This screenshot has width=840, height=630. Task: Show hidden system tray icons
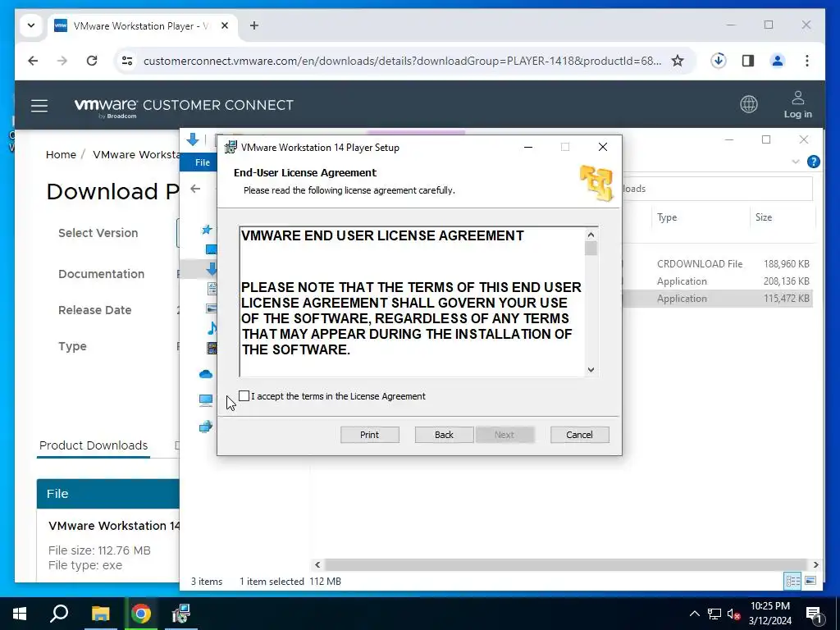pos(694,614)
